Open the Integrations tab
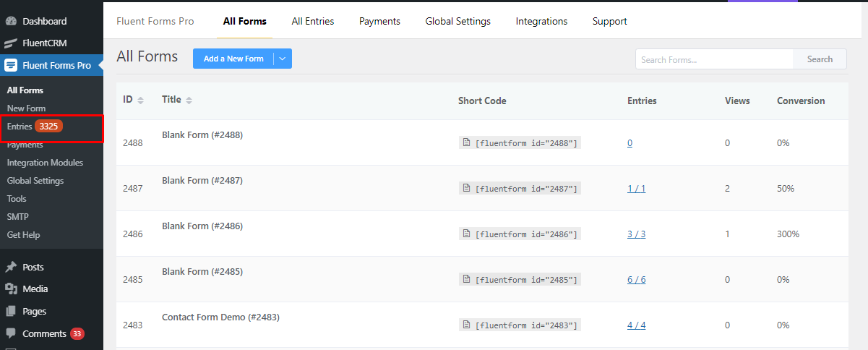Viewport: 868px width, 350px height. [x=541, y=21]
